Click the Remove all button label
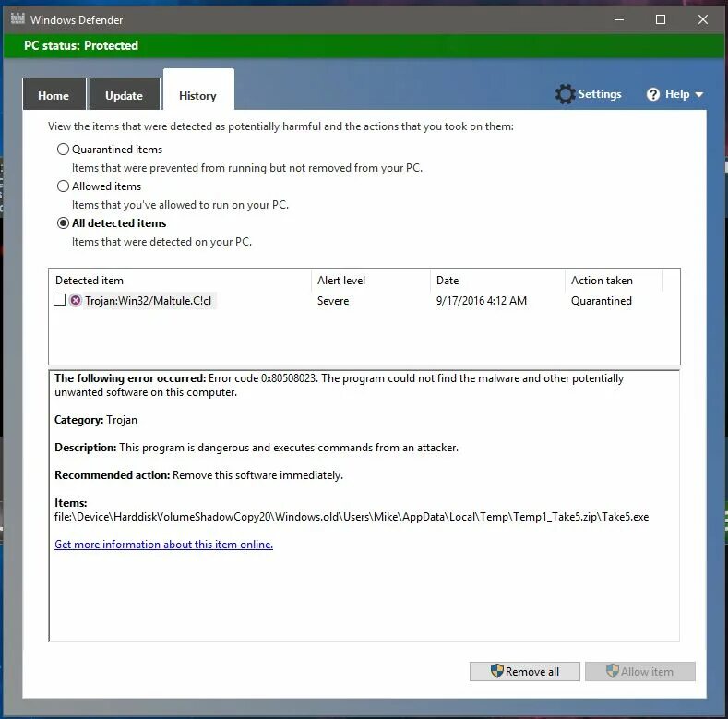 [x=532, y=672]
